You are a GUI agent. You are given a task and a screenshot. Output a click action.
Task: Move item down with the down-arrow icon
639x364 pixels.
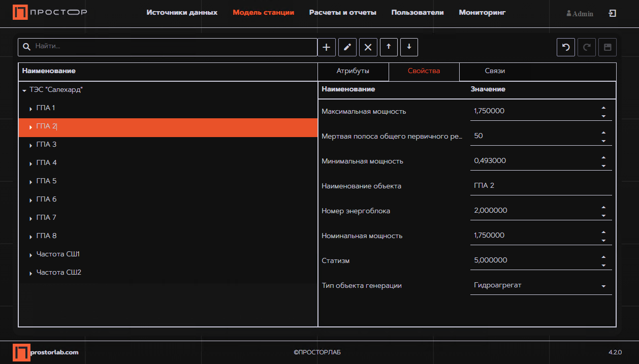409,47
